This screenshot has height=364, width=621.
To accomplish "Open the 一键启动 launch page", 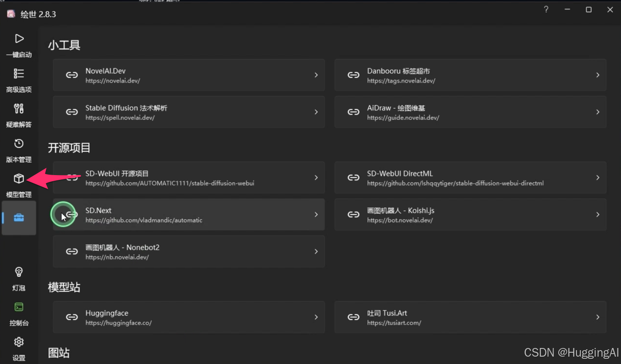I will click(x=19, y=45).
